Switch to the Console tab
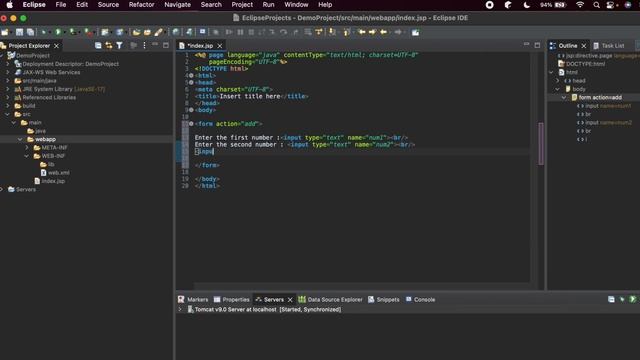Image resolution: width=640 pixels, height=360 pixels. click(x=420, y=300)
